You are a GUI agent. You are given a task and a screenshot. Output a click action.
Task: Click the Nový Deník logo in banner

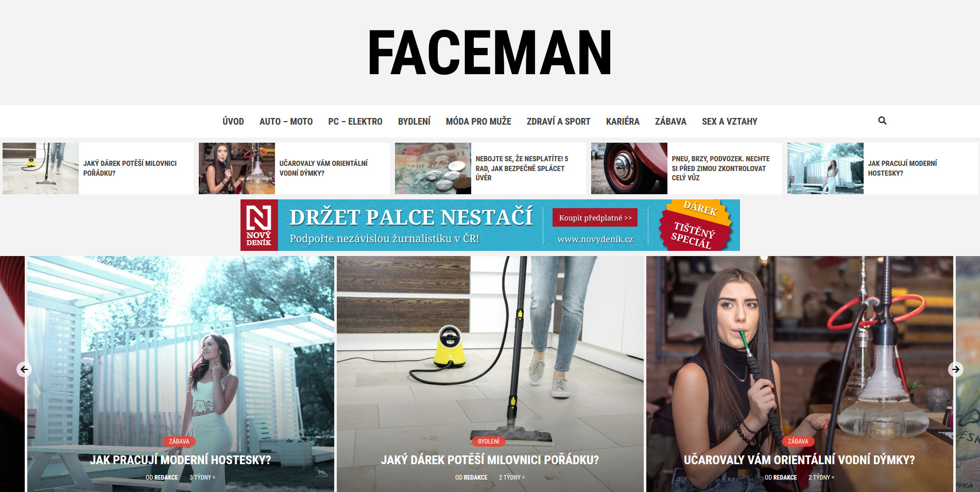tap(259, 225)
